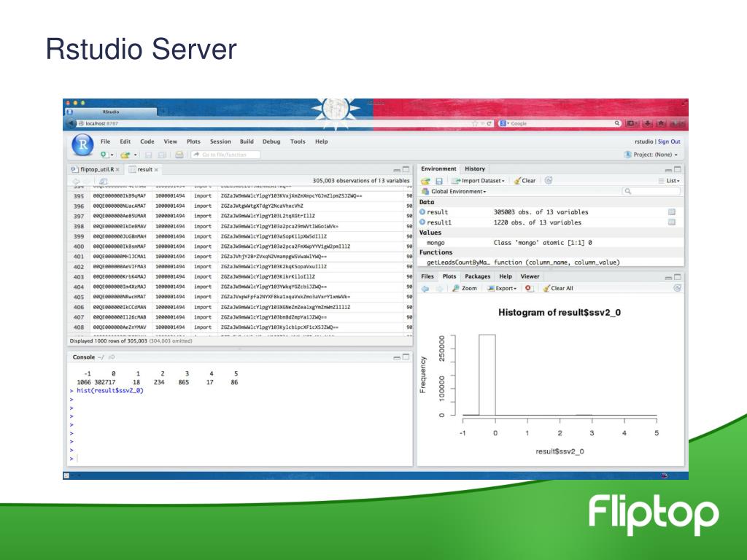
Task: Click the browser downloads arrow icon
Action: point(648,123)
